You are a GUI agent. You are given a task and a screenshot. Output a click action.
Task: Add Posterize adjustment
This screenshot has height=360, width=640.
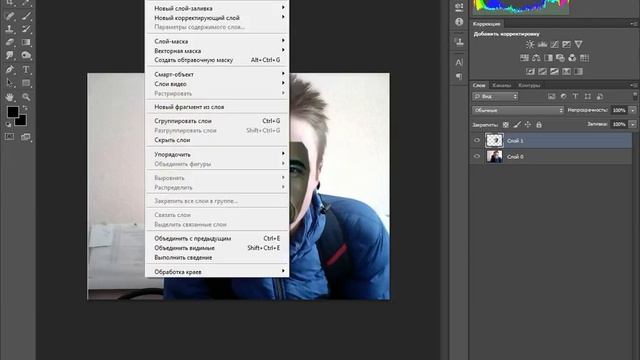click(542, 71)
